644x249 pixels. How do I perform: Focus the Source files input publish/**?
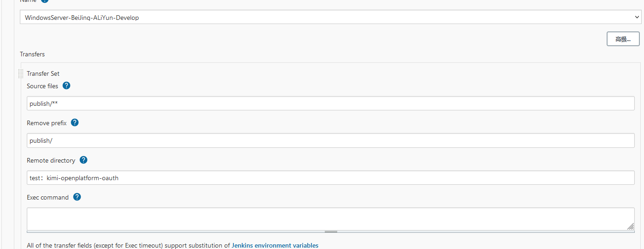(x=330, y=103)
